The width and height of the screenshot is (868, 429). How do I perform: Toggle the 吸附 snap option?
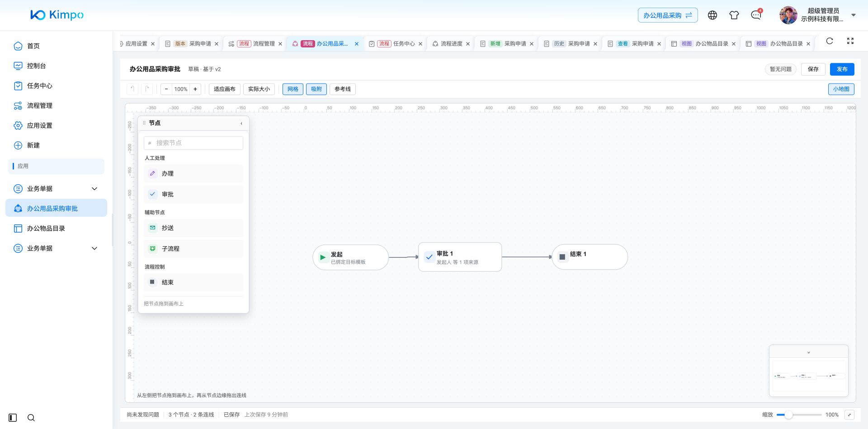coord(316,89)
